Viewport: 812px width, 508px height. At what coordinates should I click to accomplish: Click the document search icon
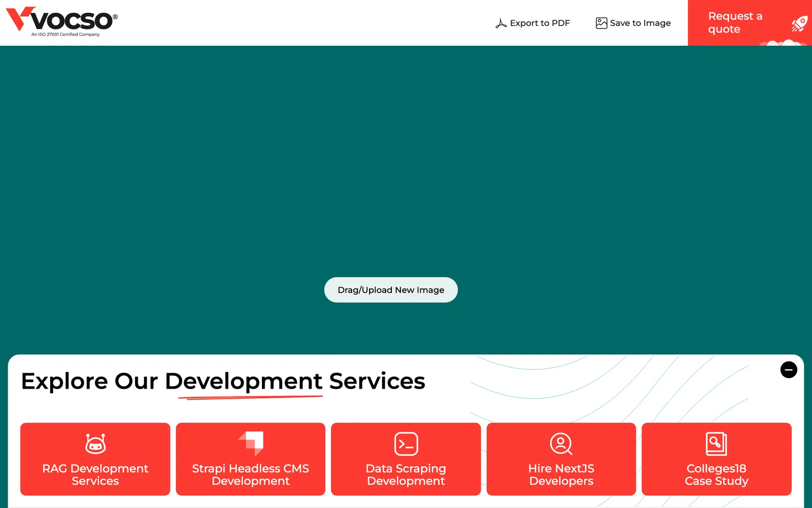[716, 444]
